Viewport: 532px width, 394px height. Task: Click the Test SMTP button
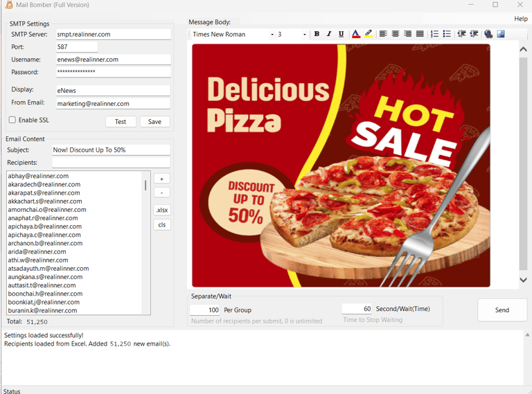[x=121, y=122]
